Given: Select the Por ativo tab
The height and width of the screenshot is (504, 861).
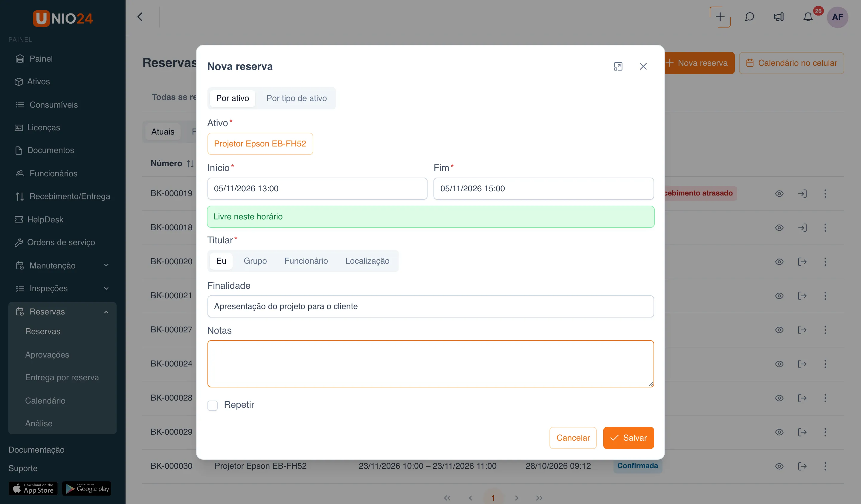Looking at the screenshot, I should (x=232, y=98).
